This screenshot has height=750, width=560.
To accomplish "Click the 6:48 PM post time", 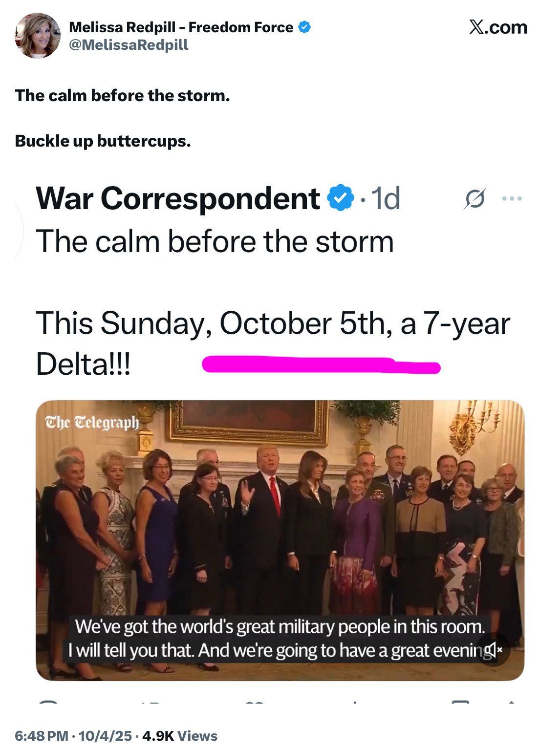I will click(x=42, y=736).
